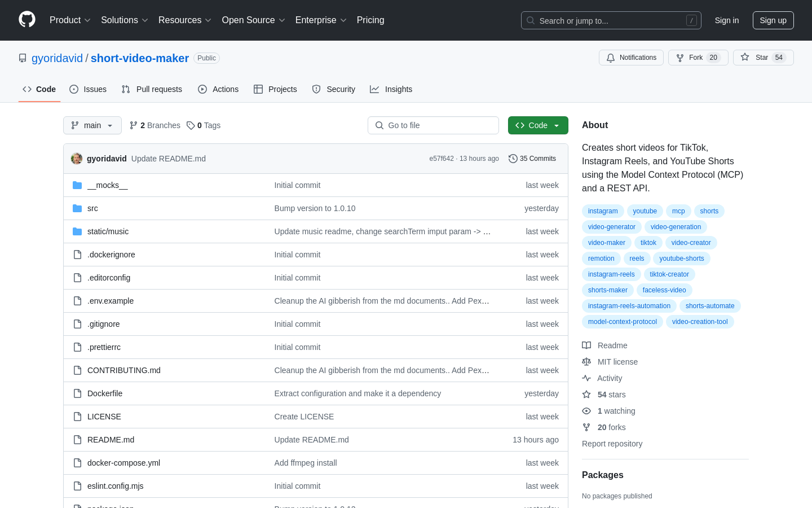This screenshot has height=508, width=812.
Task: View the Security tab
Action: tap(334, 89)
